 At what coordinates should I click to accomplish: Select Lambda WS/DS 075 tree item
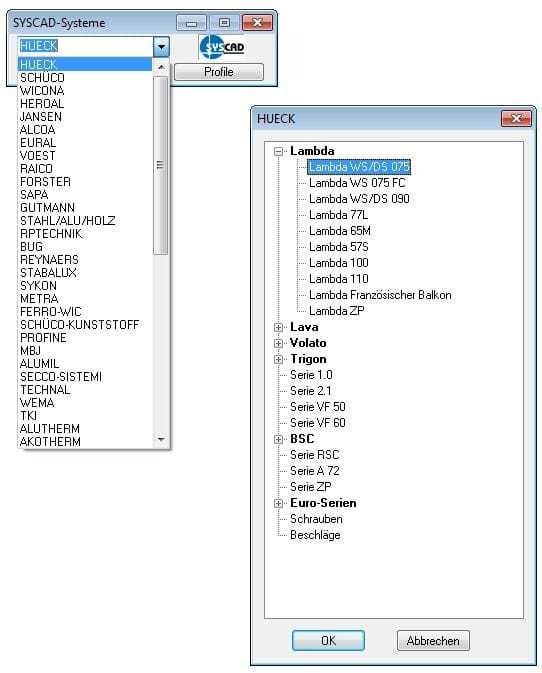pos(359,167)
